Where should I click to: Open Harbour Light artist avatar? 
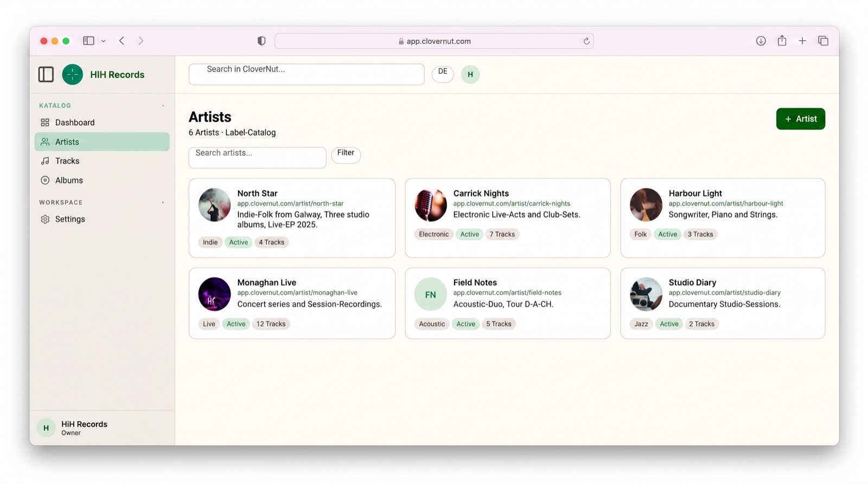(x=646, y=205)
